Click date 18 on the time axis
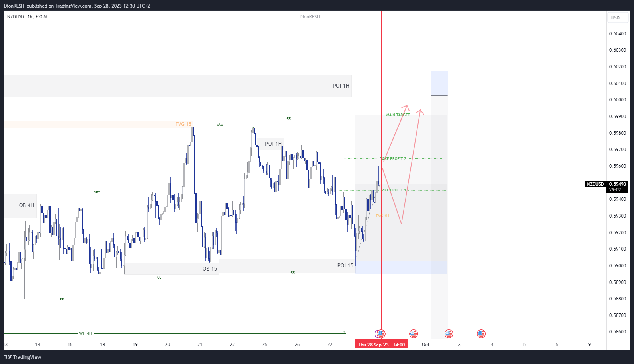This screenshot has height=364, width=634. 103,345
